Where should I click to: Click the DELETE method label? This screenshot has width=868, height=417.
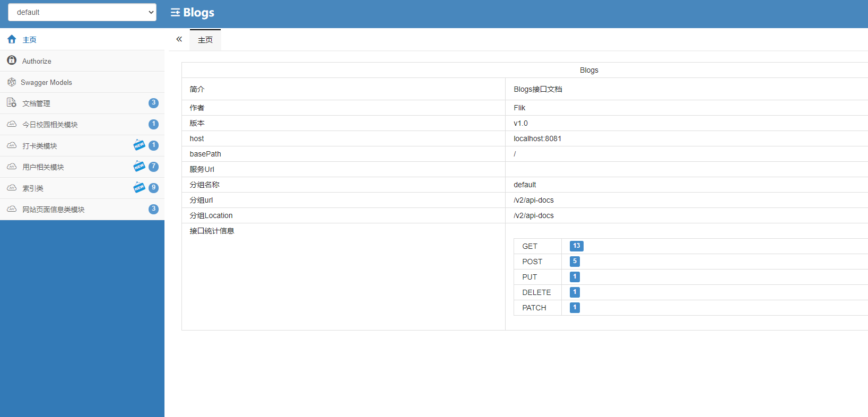[x=536, y=292]
